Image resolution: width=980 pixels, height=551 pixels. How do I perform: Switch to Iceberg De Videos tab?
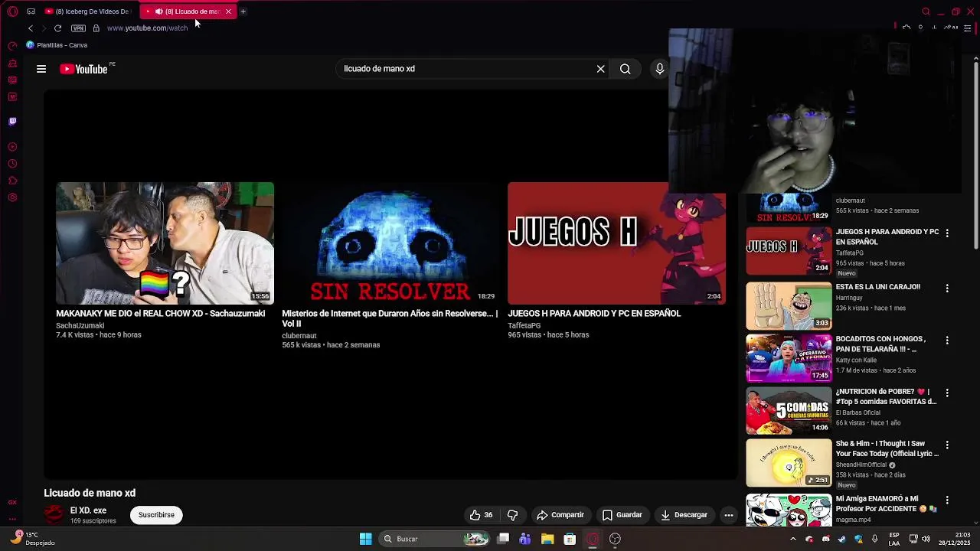pos(87,11)
